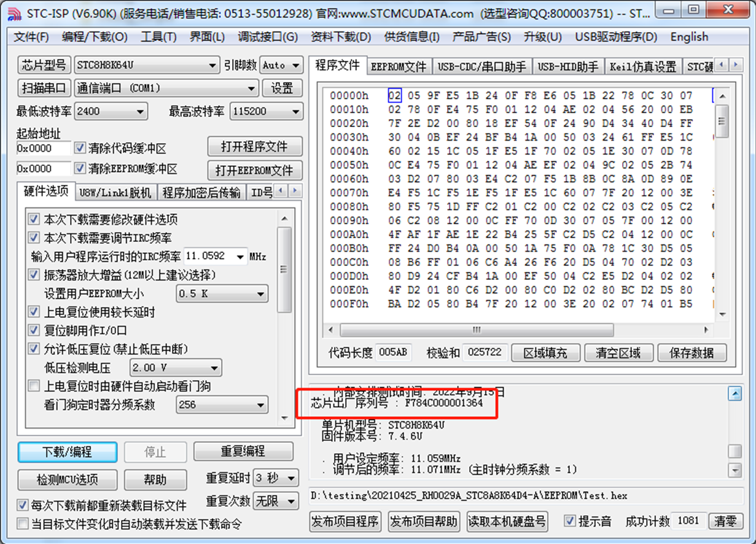
Task: Toggle 本次下载需要调节IRC频率 checkbox
Action: pyautogui.click(x=34, y=238)
